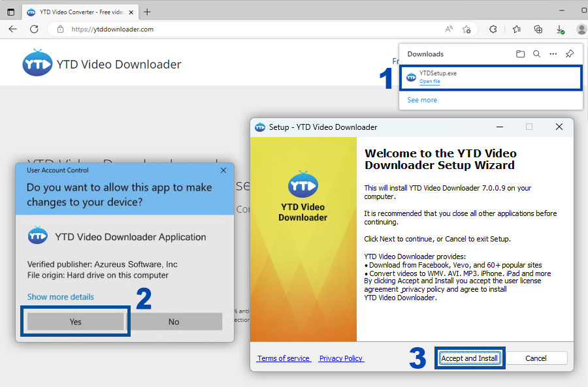Image resolution: width=588 pixels, height=387 pixels.
Task: Open the tab actions menu icon
Action: [11, 12]
